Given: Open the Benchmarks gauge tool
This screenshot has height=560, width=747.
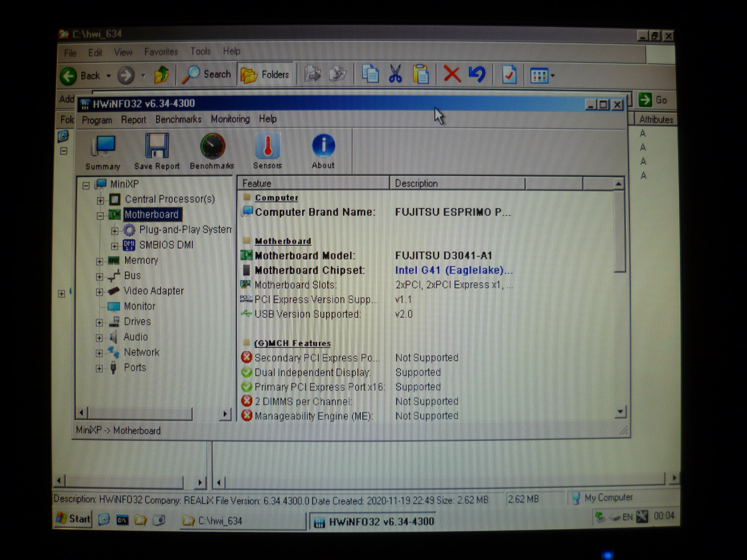Looking at the screenshot, I should [212, 152].
